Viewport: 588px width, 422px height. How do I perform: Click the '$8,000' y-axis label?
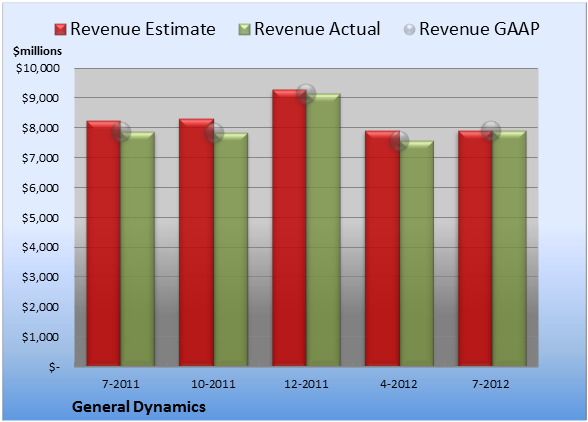click(40, 128)
